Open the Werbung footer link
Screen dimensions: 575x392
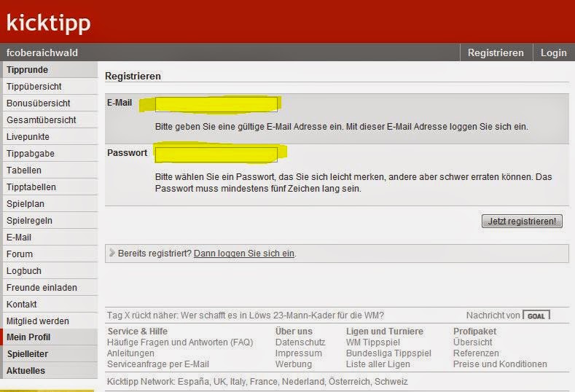coord(294,364)
